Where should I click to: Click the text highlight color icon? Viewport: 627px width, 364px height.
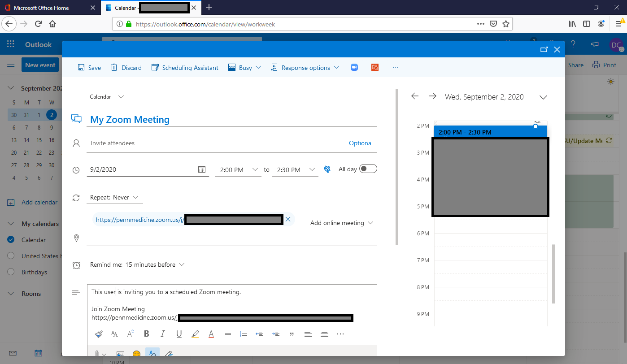click(195, 334)
